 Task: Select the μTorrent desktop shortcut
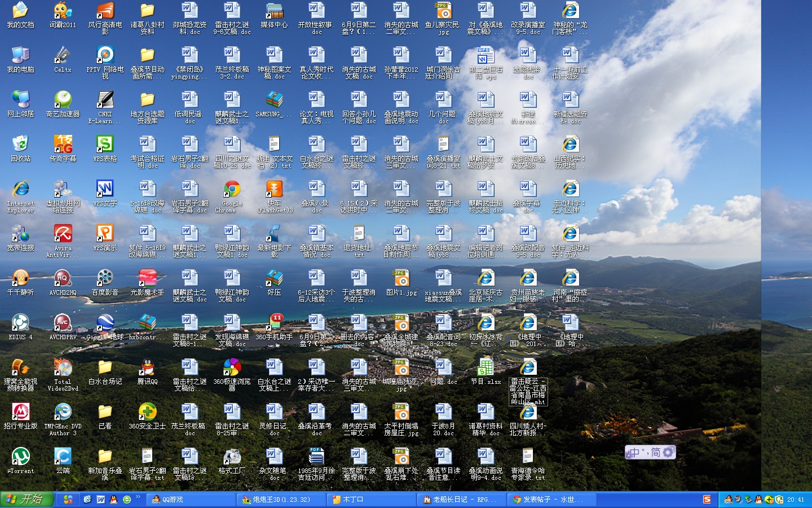point(20,461)
